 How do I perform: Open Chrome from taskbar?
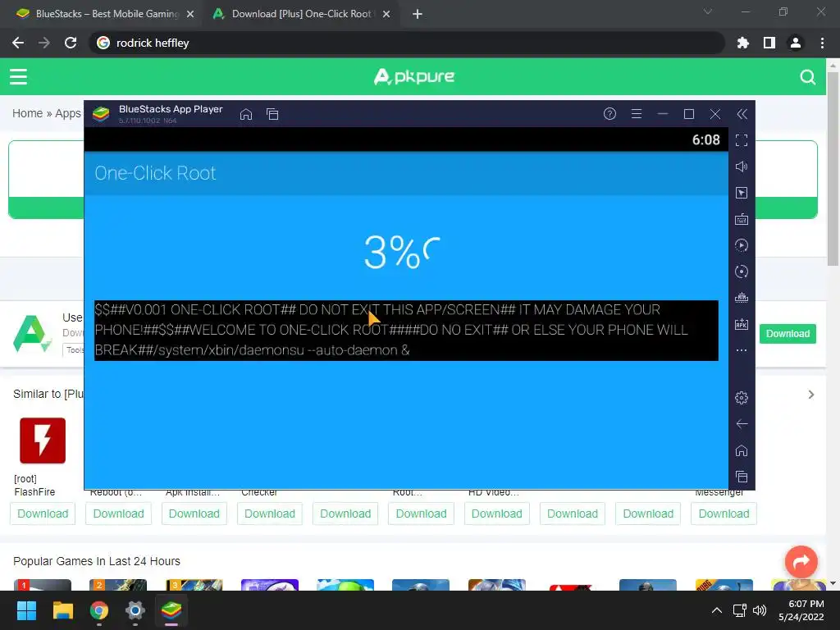pyautogui.click(x=99, y=610)
